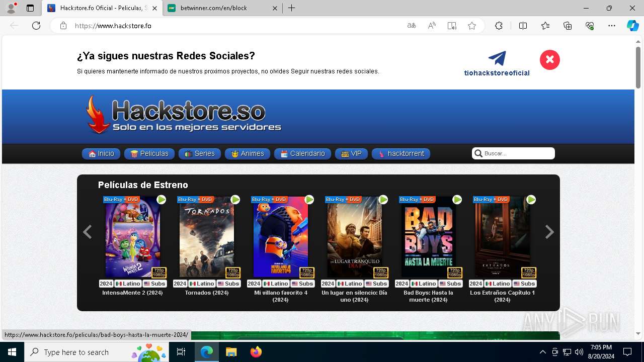Screen dimensions: 644x362
Task: Open Un lugar en silencio poster
Action: point(355,237)
